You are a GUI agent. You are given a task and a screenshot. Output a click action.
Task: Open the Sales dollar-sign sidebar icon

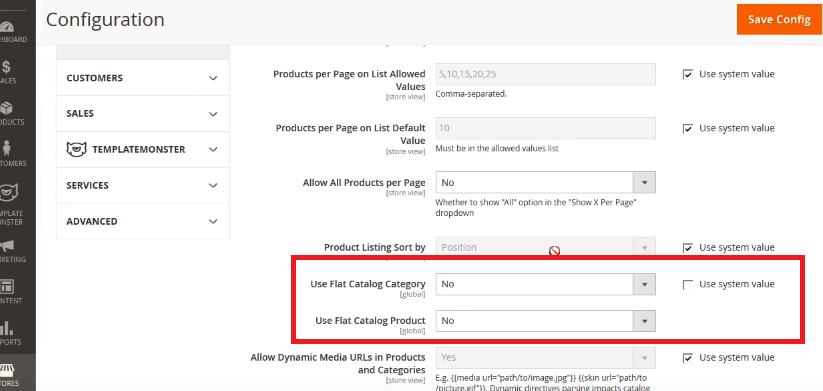tap(6, 67)
